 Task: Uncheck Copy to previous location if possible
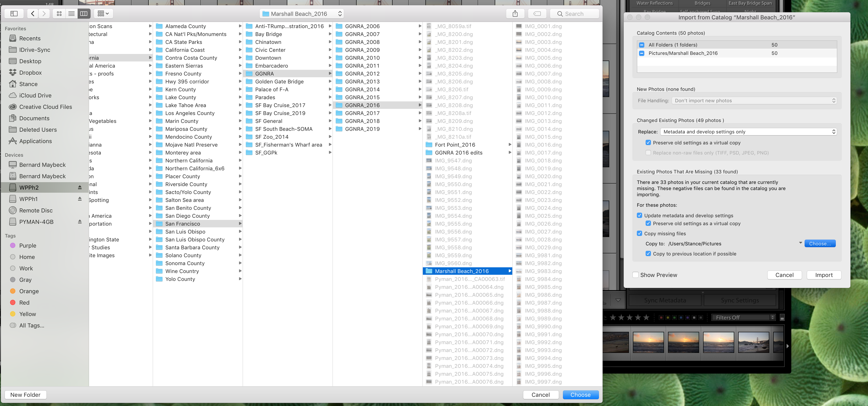coord(648,253)
